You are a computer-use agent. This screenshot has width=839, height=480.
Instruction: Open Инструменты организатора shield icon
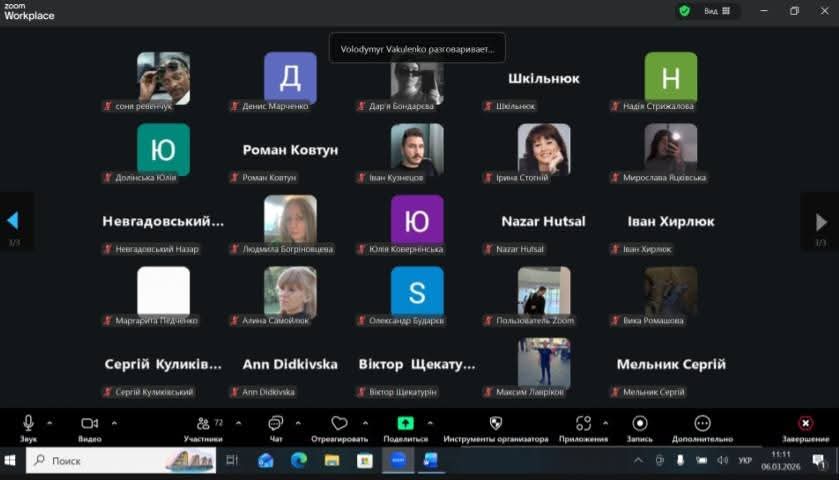click(x=495, y=424)
